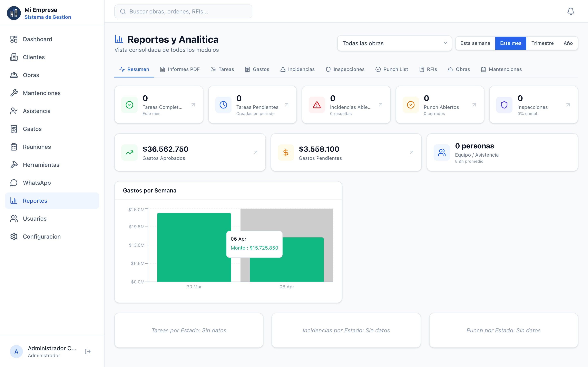Image resolution: width=588 pixels, height=367 pixels.
Task: Click the notification bell icon
Action: point(570,11)
